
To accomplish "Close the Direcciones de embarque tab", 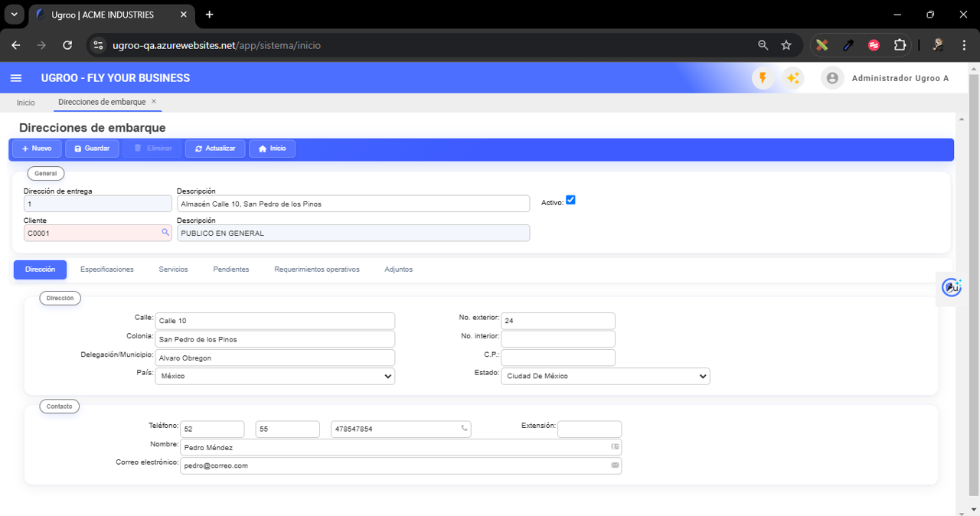I will 154,102.
